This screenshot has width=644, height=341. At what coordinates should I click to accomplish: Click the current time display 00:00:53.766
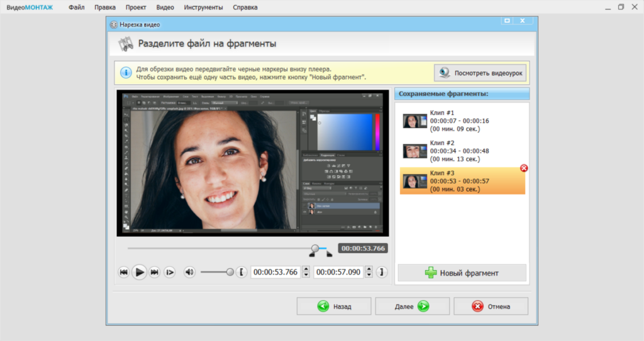[x=363, y=248]
